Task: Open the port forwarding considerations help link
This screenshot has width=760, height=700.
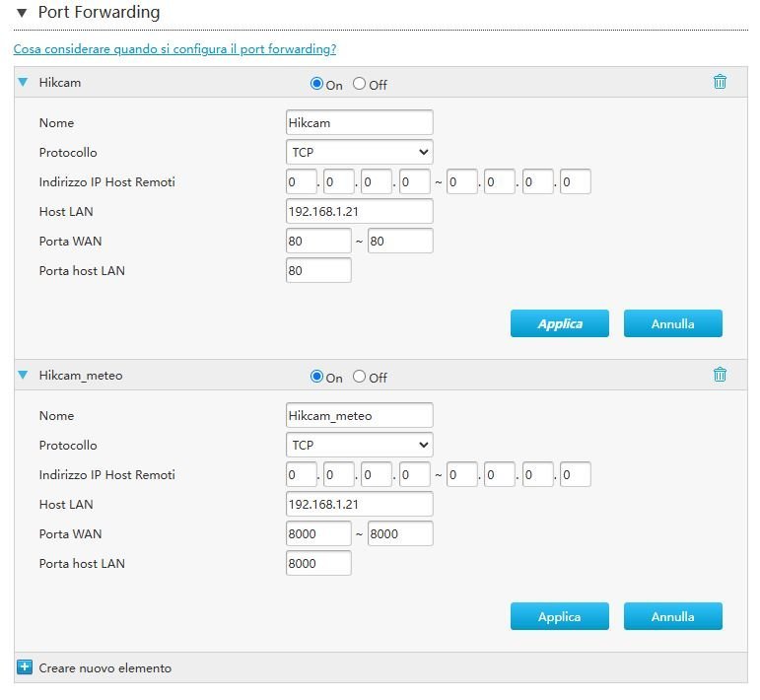Action: click(x=174, y=49)
